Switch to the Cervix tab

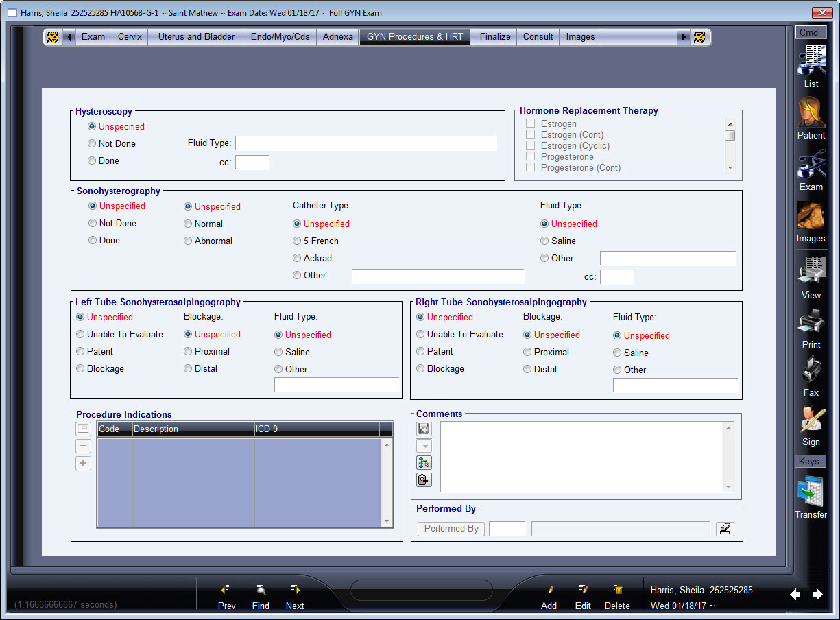(130, 37)
